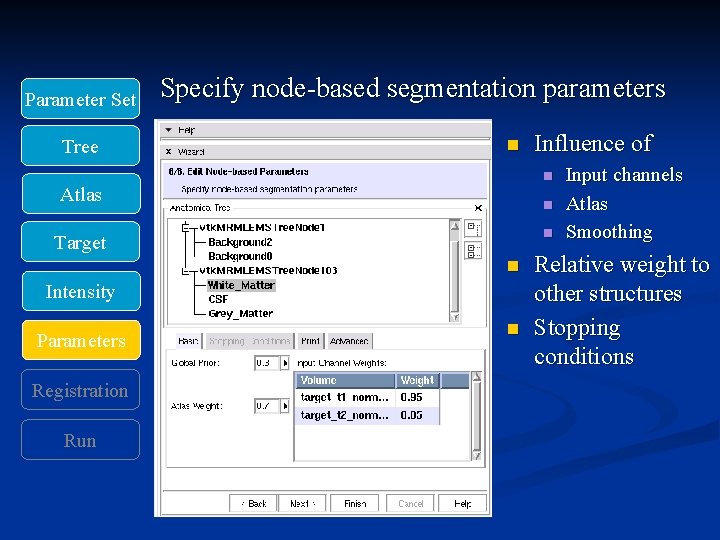
Task: Select the CSF tree node
Action: (x=218, y=299)
